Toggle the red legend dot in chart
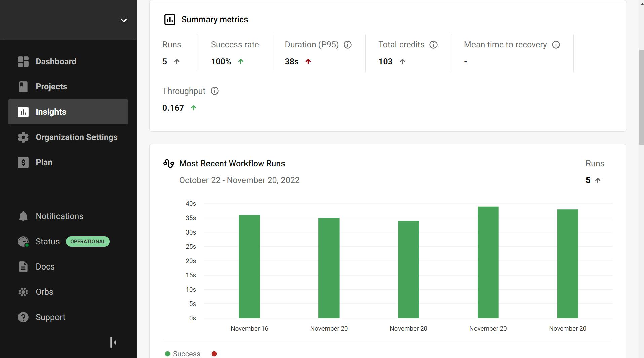Image resolution: width=644 pixels, height=358 pixels. 214,354
